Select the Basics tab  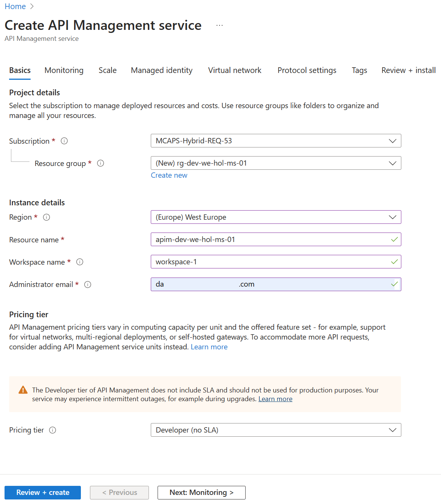(x=20, y=70)
